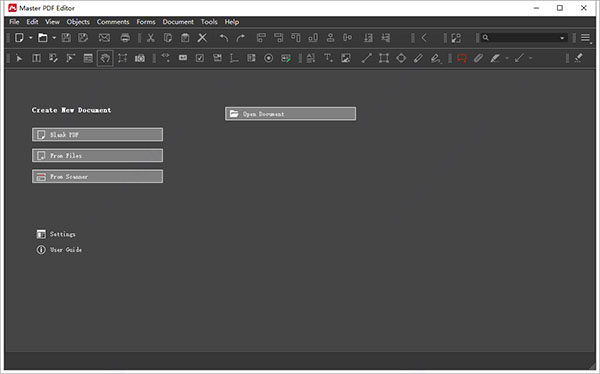Click the From Files button
600x374 pixels.
click(x=98, y=155)
